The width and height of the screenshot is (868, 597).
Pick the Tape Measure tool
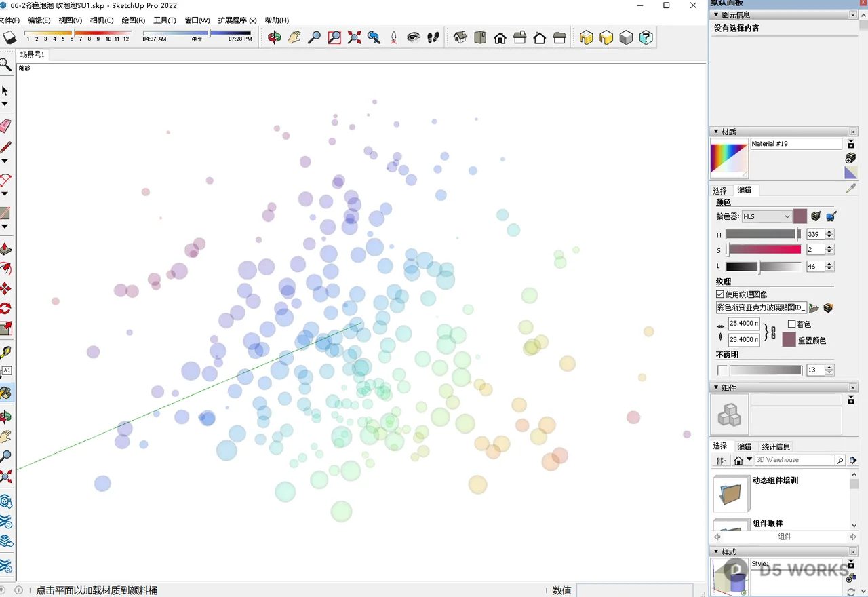[x=5, y=352]
